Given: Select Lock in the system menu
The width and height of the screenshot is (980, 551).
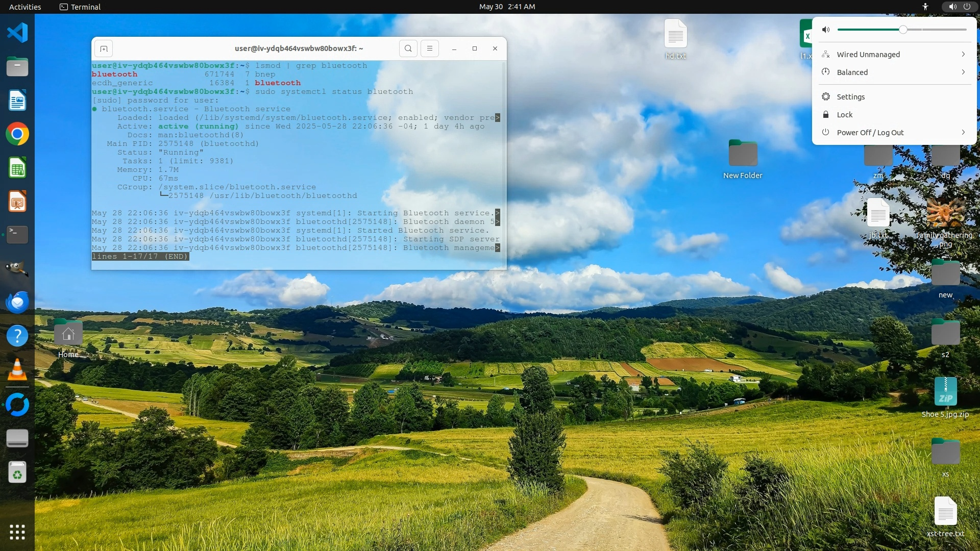Looking at the screenshot, I should point(844,115).
